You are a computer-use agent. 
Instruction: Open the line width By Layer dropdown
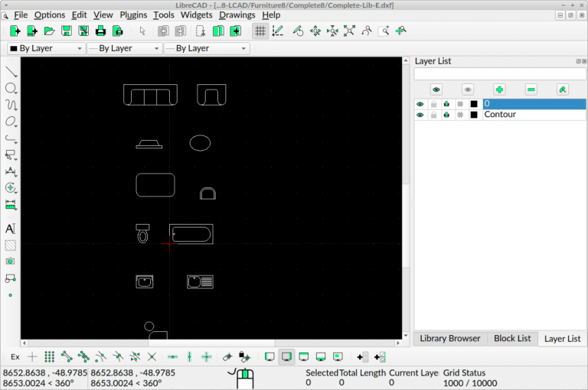point(124,48)
